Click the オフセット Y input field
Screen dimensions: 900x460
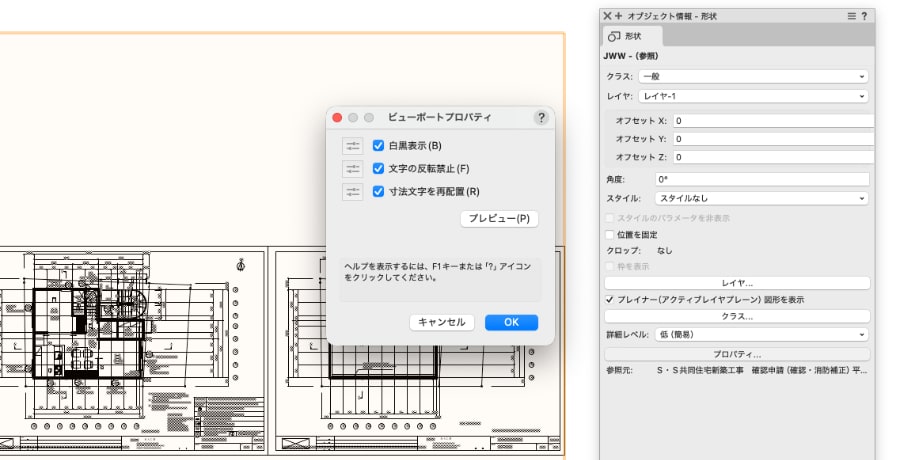[x=773, y=139]
